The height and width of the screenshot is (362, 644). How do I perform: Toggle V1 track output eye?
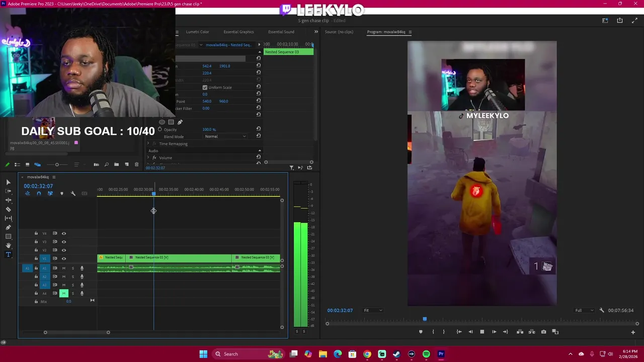pos(64,258)
